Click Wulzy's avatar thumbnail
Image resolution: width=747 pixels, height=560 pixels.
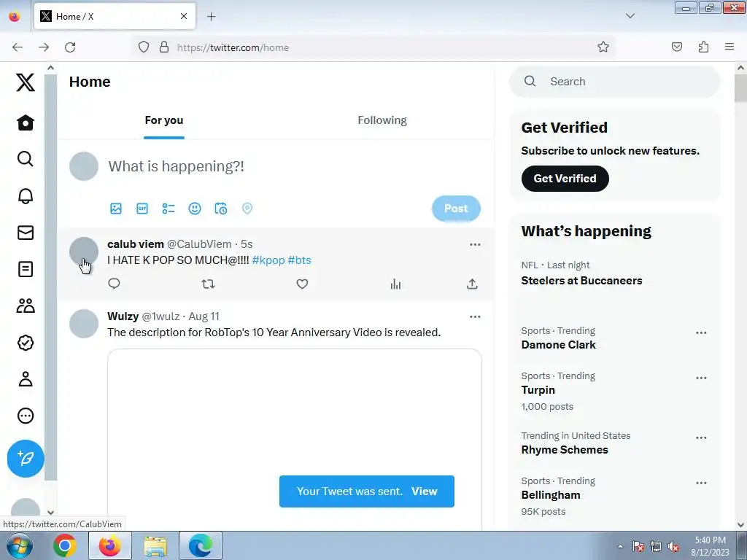pos(84,324)
